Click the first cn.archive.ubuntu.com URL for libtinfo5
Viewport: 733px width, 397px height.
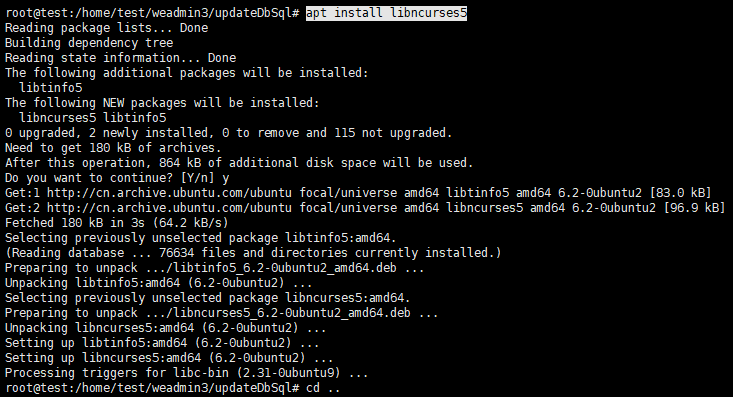169,193
